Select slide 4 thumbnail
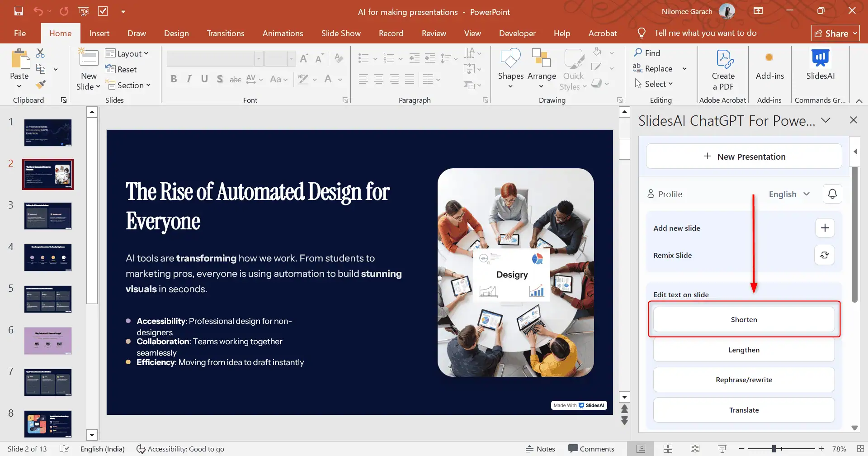This screenshot has width=868, height=456. pos(48,257)
